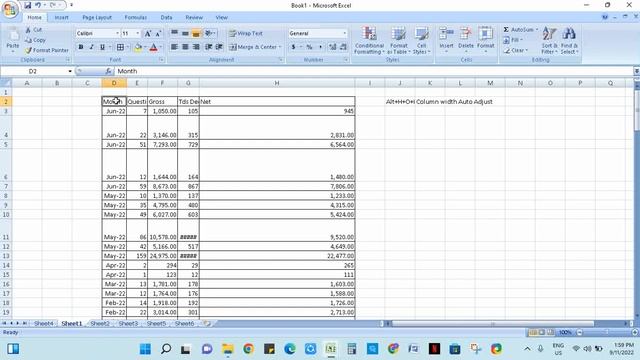Open the Fill menu

click(513, 40)
